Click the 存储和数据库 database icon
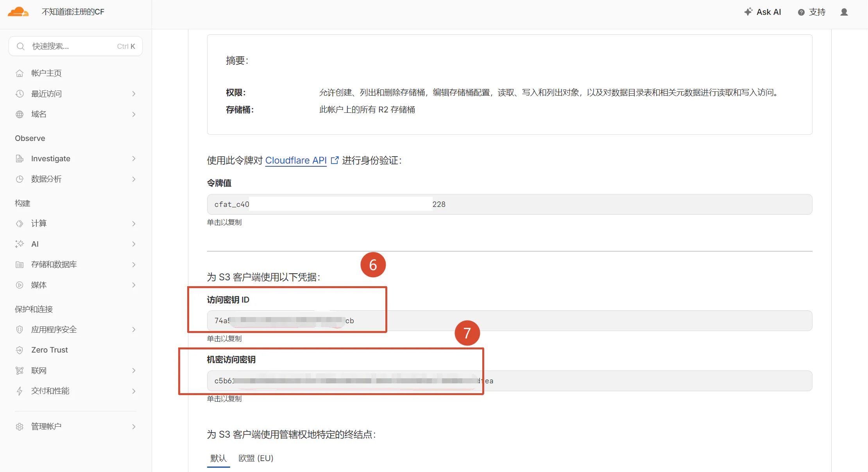The width and height of the screenshot is (868, 472). pos(20,265)
